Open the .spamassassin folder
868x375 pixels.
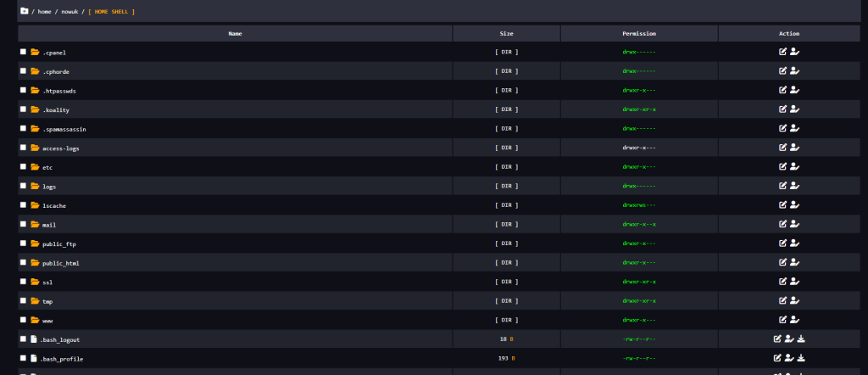pos(64,129)
